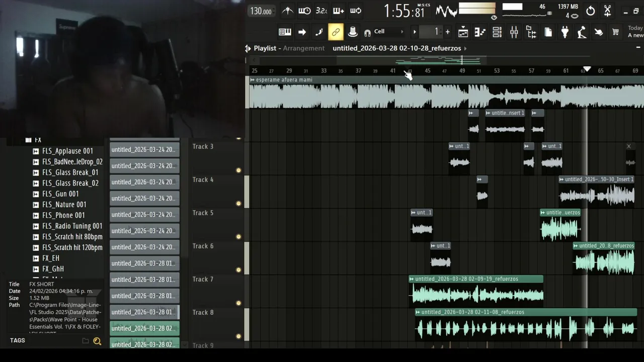
Task: Mute Track 8 with its dot
Action: coord(238,336)
